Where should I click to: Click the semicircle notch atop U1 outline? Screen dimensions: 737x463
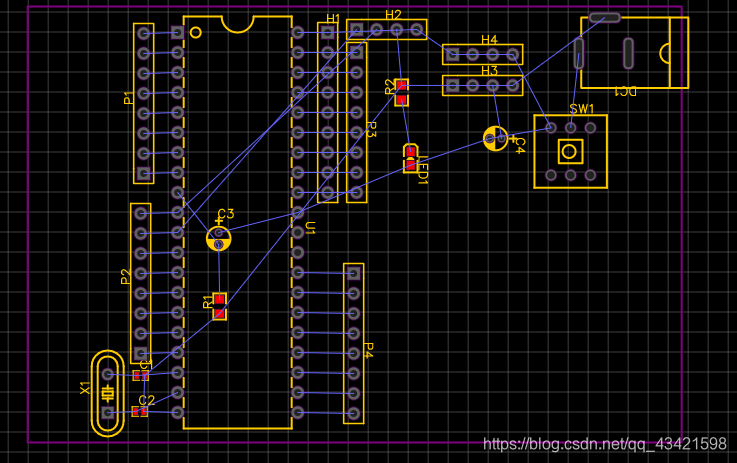(x=238, y=24)
